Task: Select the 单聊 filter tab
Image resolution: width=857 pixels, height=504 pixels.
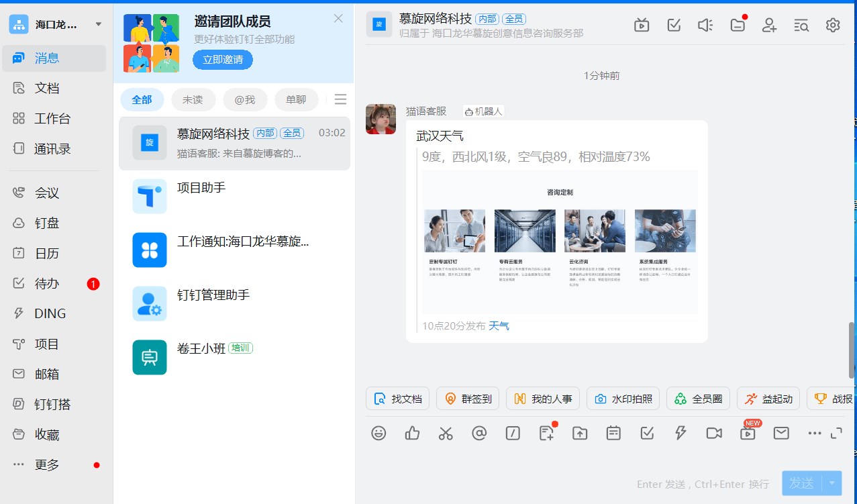Action: click(296, 100)
